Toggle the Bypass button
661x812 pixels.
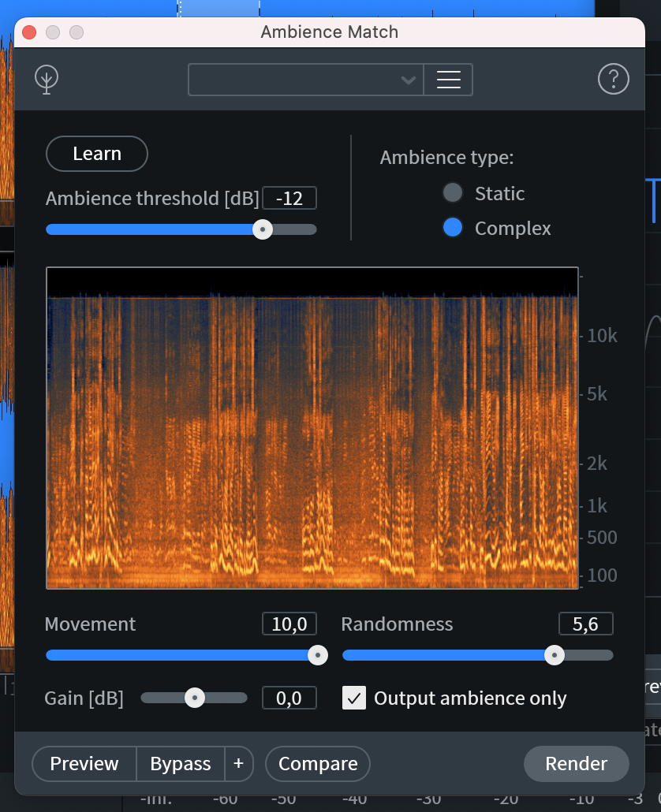(181, 764)
